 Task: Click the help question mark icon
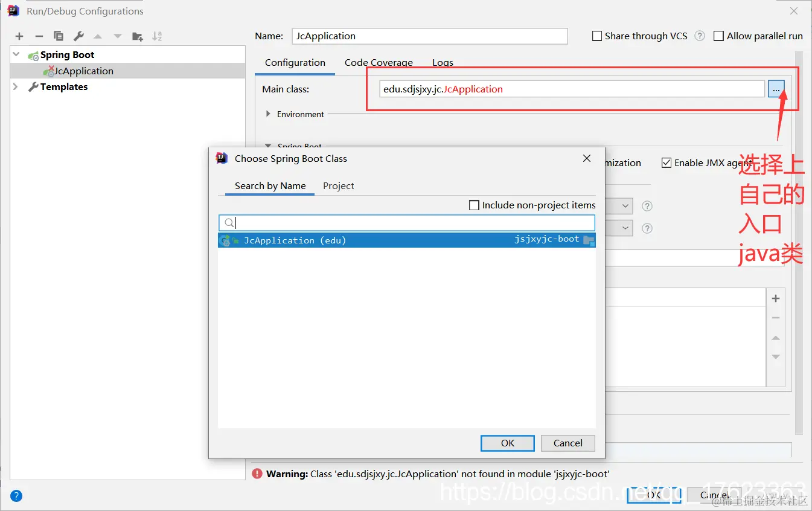click(x=16, y=497)
